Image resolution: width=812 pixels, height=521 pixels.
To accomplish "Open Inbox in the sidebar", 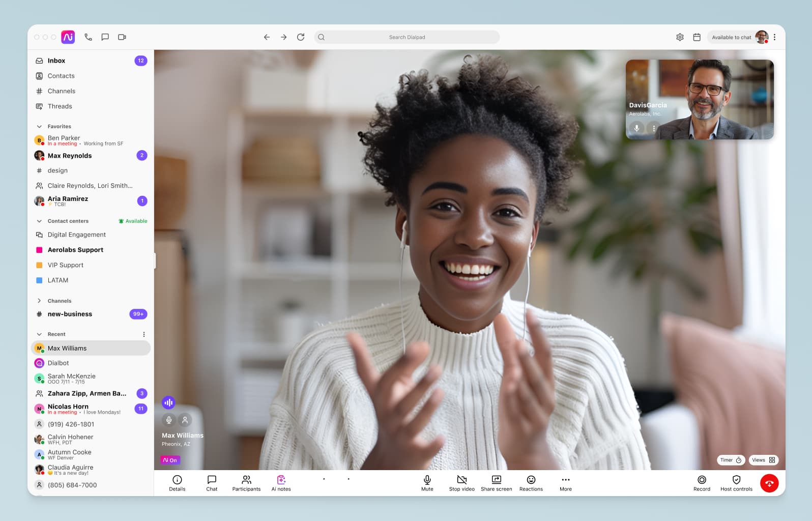I will (x=56, y=61).
